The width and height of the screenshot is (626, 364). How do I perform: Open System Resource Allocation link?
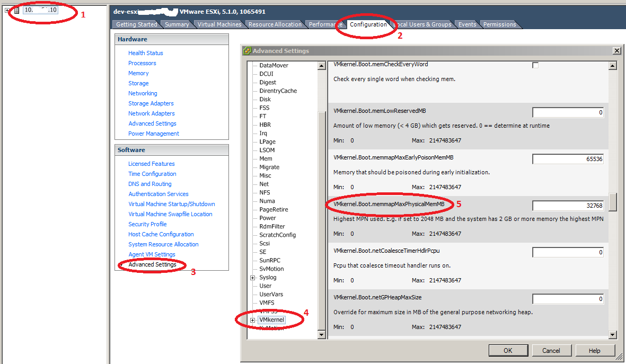[x=163, y=244]
